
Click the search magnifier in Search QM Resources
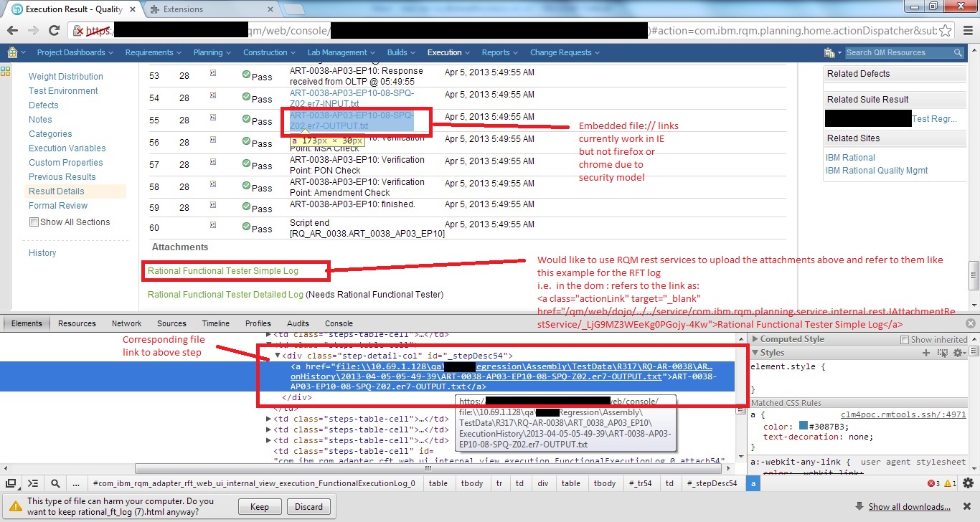[958, 52]
